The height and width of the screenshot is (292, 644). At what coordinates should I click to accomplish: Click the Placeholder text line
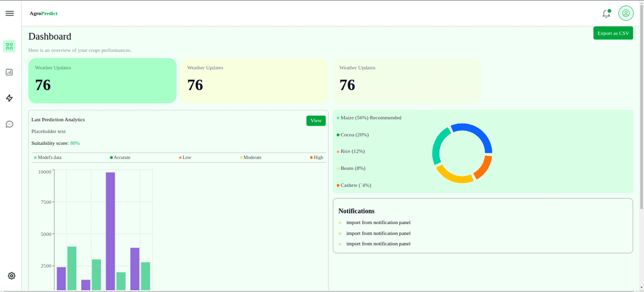48,132
